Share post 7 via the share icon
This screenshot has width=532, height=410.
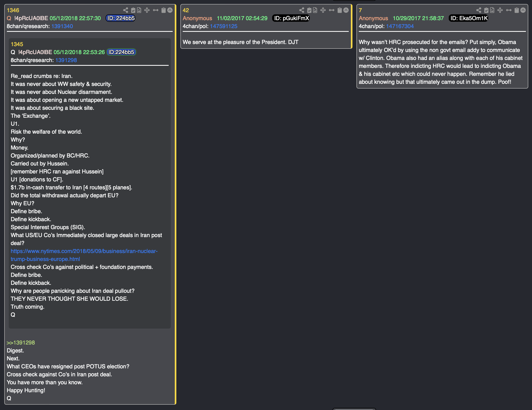479,10
